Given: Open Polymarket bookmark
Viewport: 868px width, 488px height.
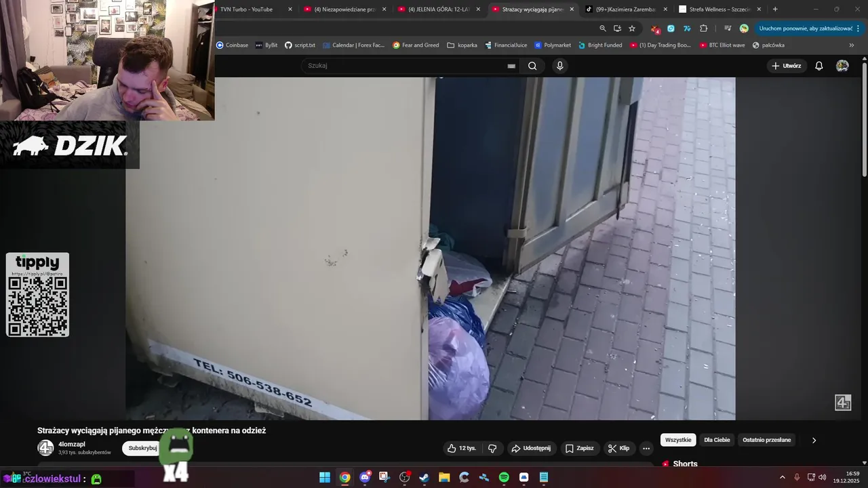Looking at the screenshot, I should pyautogui.click(x=553, y=45).
